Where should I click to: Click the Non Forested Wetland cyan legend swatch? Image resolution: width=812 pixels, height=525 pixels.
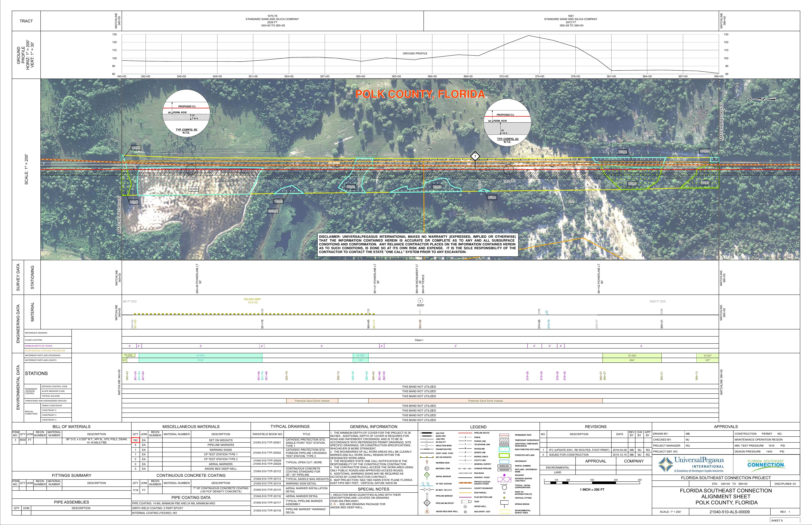pos(504,449)
